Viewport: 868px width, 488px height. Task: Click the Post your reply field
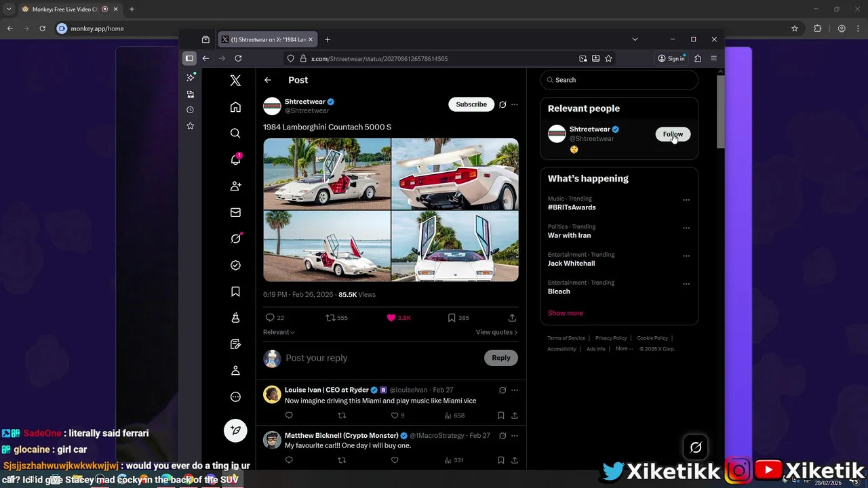(380, 358)
